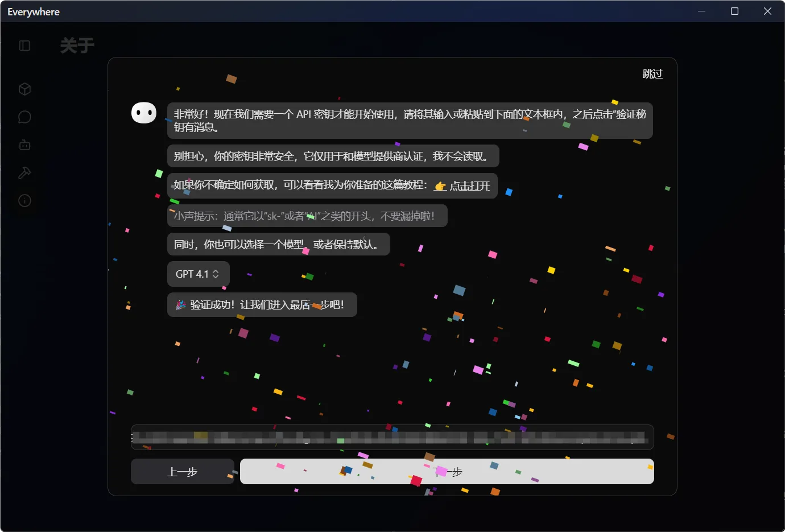Close the Everywhere window
The height and width of the screenshot is (532, 785).
767,11
